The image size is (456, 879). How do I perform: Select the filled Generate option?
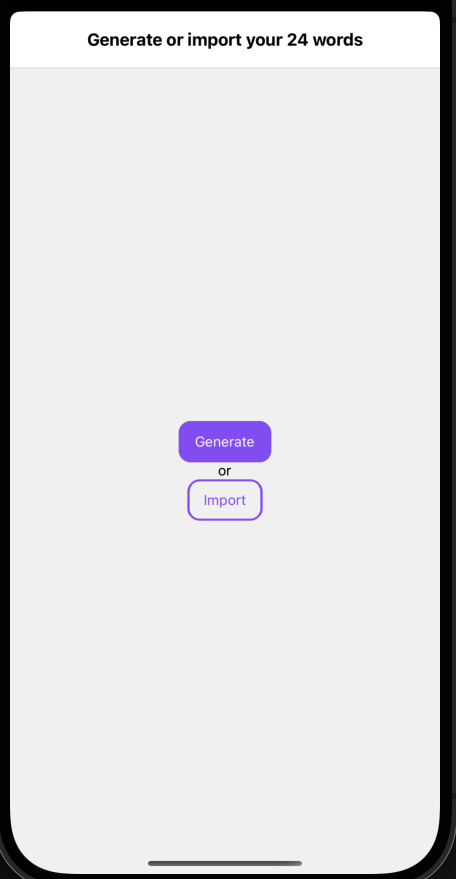(x=224, y=442)
